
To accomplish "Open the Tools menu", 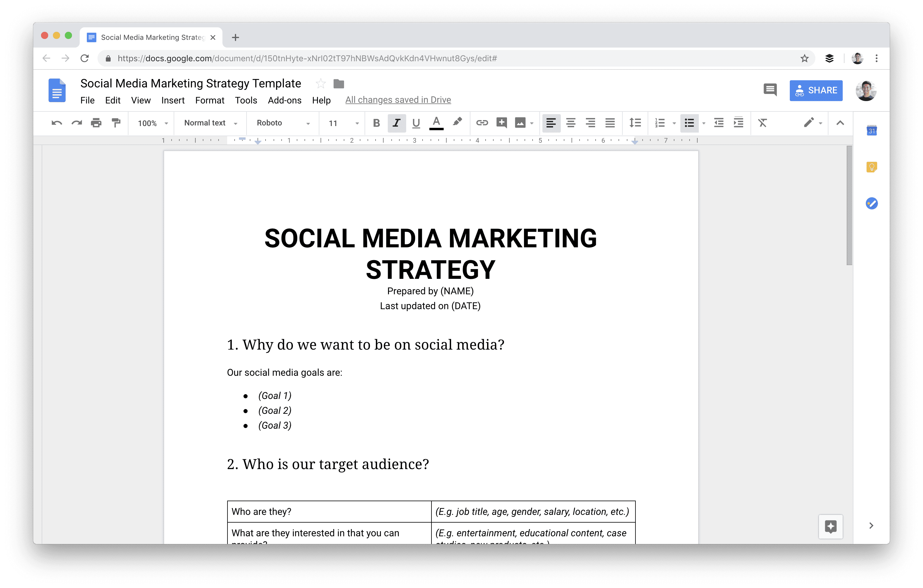I will pos(246,100).
